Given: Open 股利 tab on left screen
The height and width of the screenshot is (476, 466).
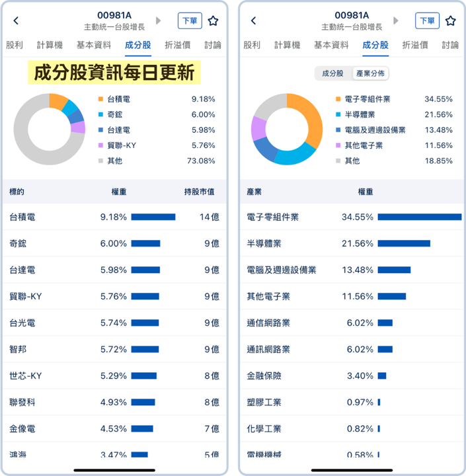Looking at the screenshot, I should click(x=15, y=45).
